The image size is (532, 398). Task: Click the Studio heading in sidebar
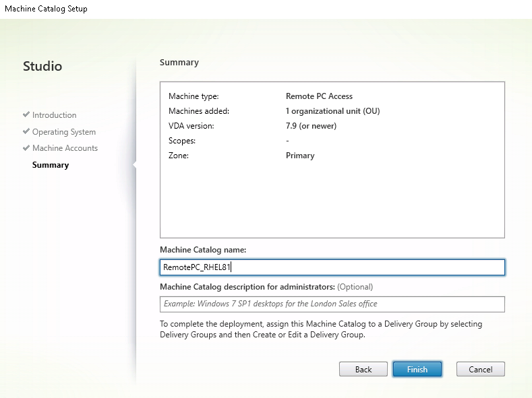tap(42, 66)
